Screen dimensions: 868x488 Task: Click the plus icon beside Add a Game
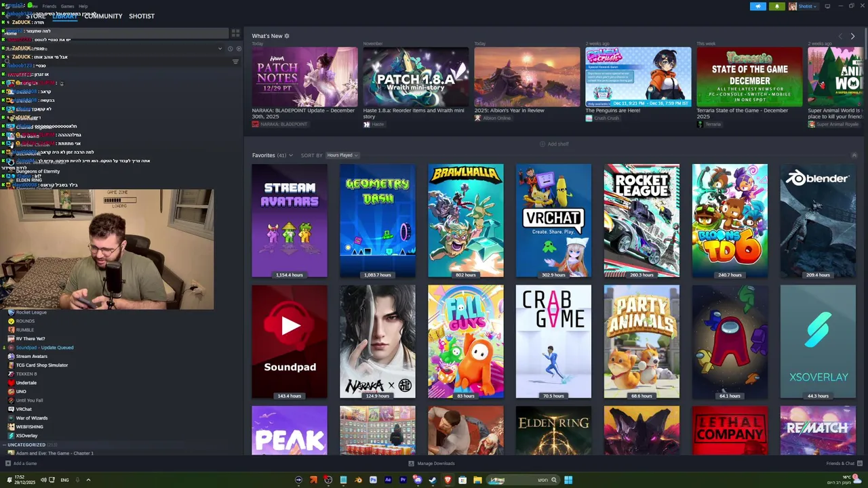tap(8, 464)
